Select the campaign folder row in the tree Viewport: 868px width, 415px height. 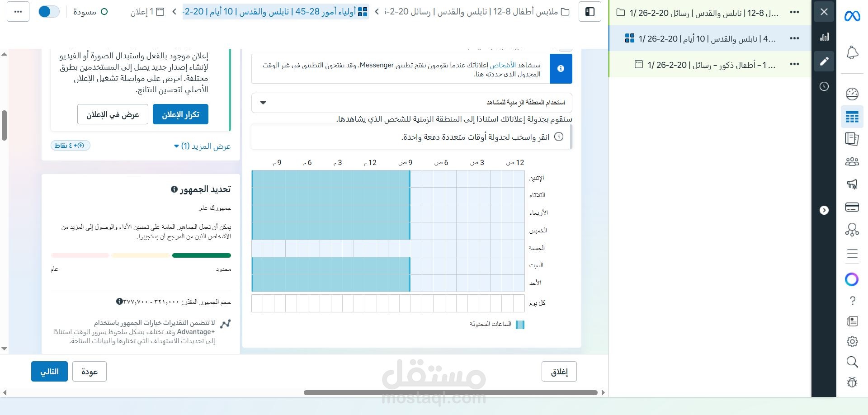coord(710,13)
